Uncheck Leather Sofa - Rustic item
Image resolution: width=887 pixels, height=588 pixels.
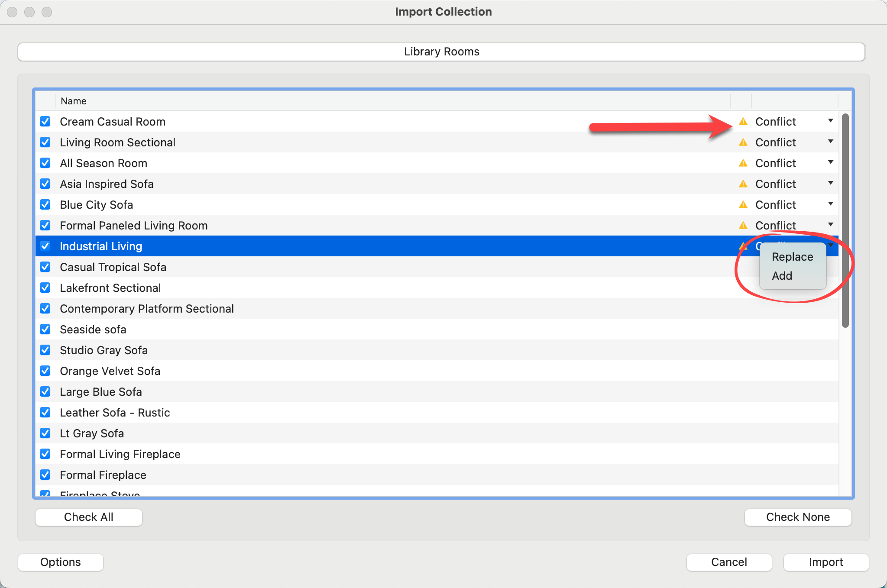[x=45, y=413]
